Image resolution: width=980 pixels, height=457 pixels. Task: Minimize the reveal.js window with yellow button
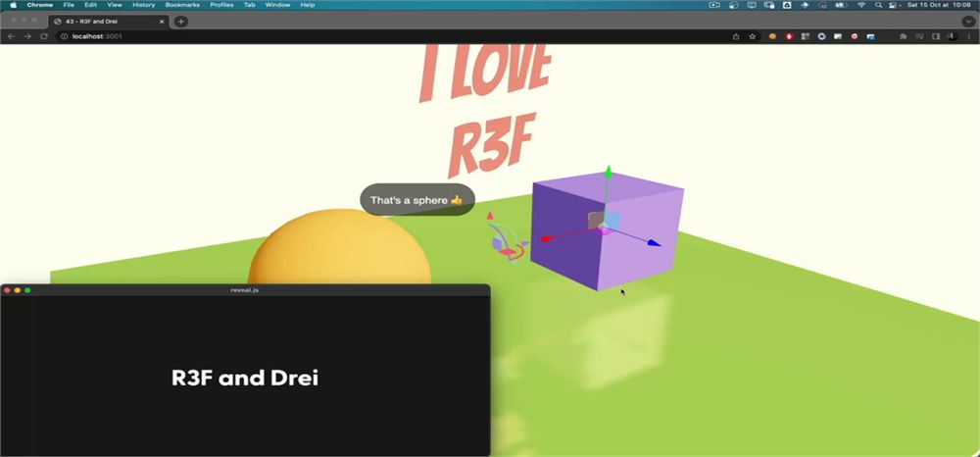pos(18,290)
